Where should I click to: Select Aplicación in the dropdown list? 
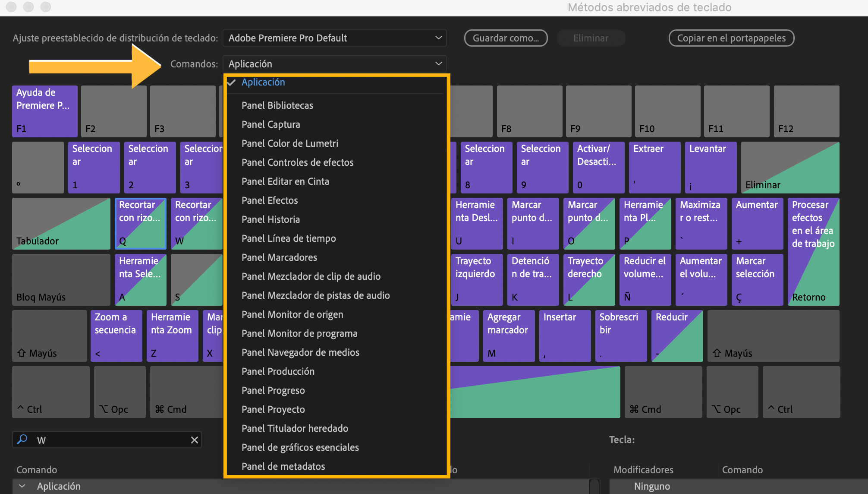coord(263,82)
